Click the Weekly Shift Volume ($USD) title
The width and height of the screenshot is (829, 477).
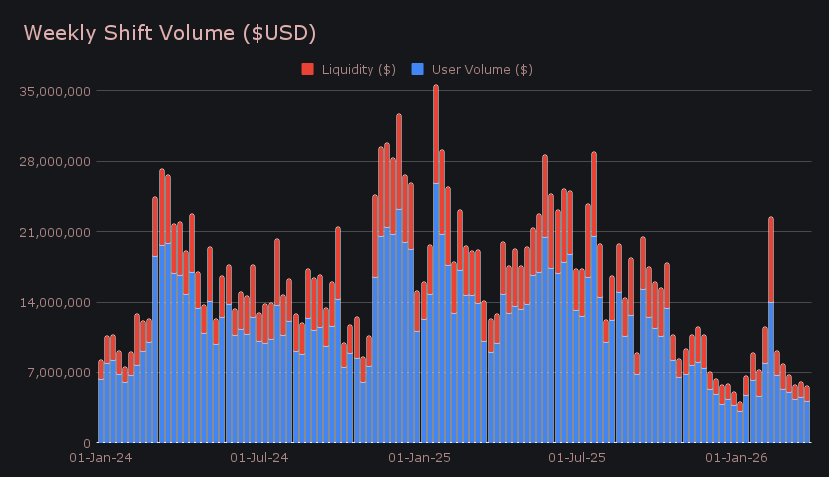pyautogui.click(x=170, y=33)
